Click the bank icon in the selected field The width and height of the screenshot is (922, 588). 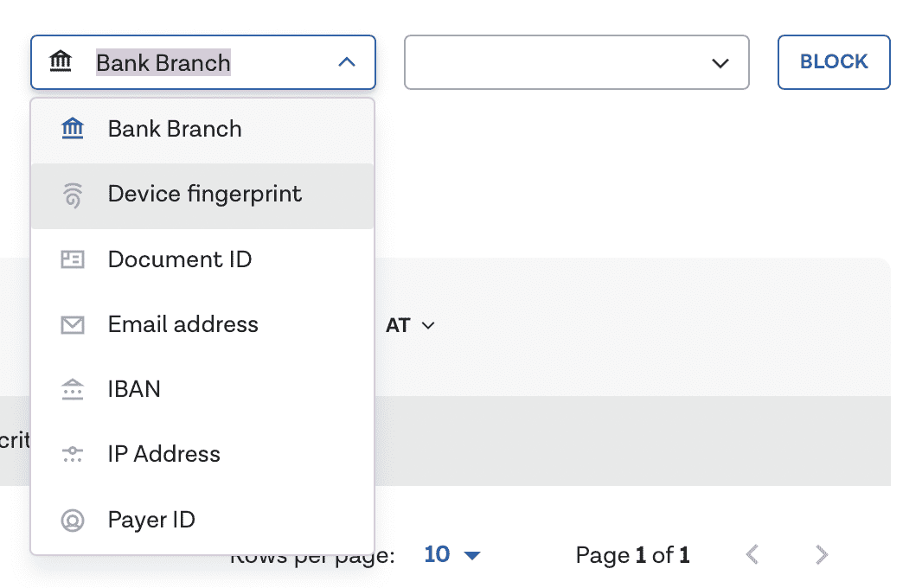(61, 62)
